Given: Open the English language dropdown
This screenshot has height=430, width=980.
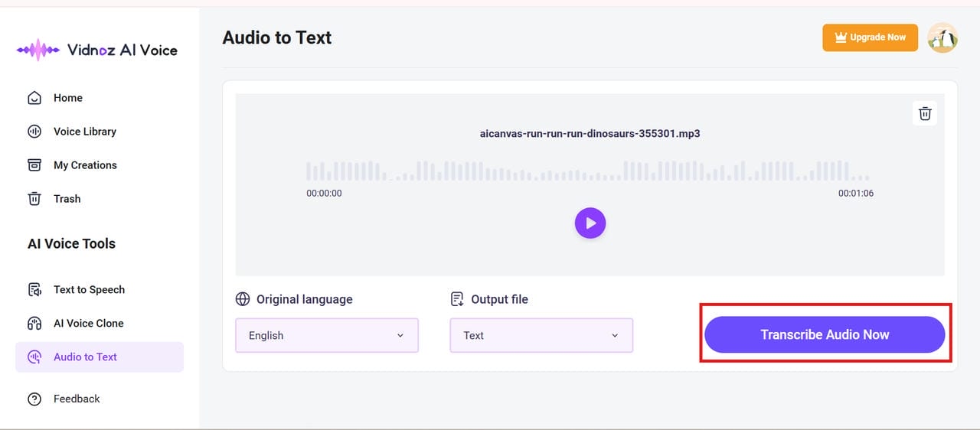Looking at the screenshot, I should point(327,335).
